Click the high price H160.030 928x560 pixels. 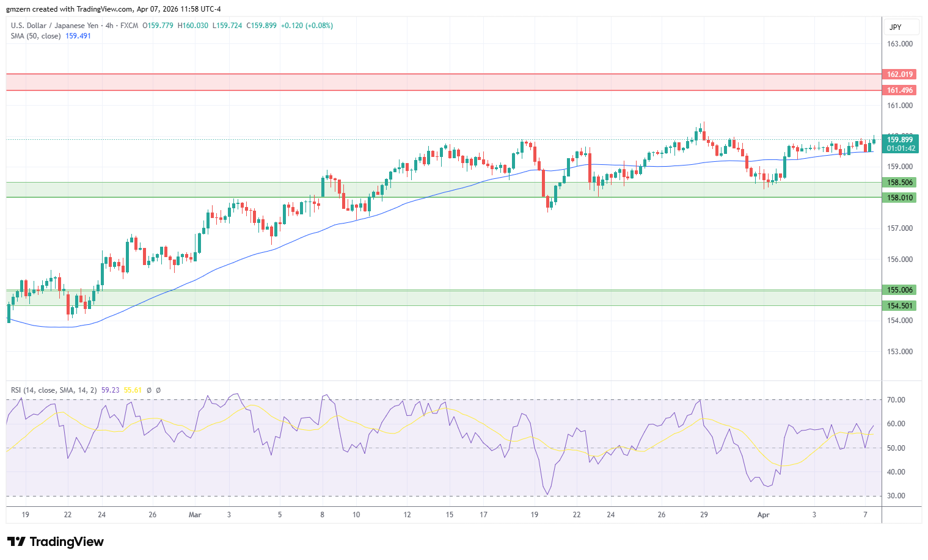pyautogui.click(x=193, y=26)
